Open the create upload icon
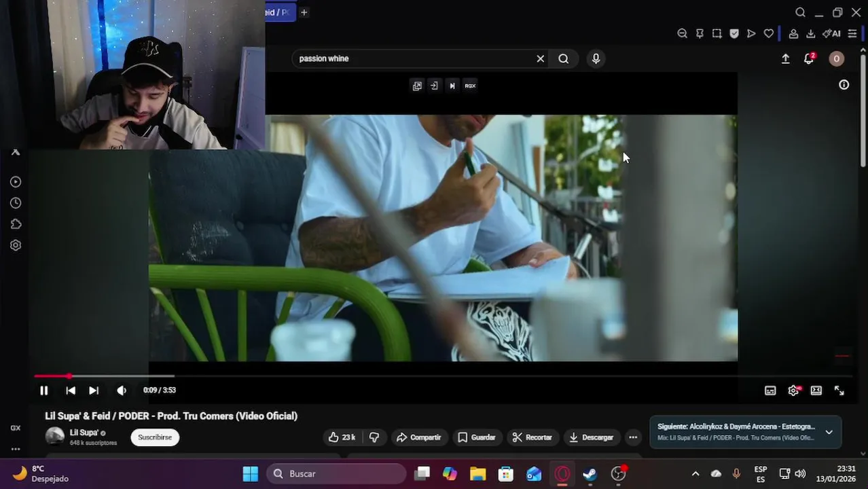Screen dimensions: 868x489 click(786, 59)
